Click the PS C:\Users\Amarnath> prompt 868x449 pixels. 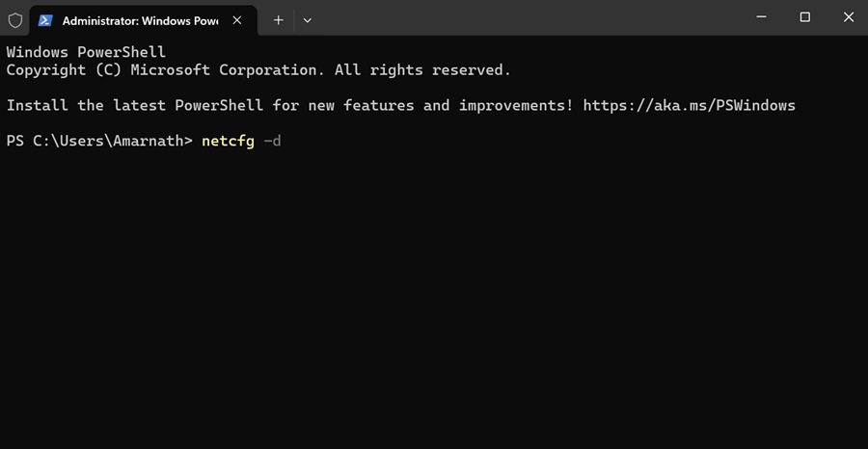(99, 141)
